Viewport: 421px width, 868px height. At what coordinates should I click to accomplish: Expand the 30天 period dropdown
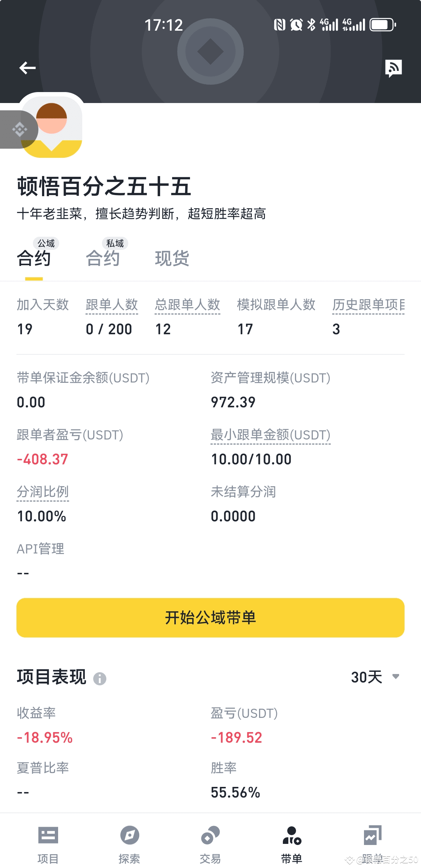pos(375,677)
